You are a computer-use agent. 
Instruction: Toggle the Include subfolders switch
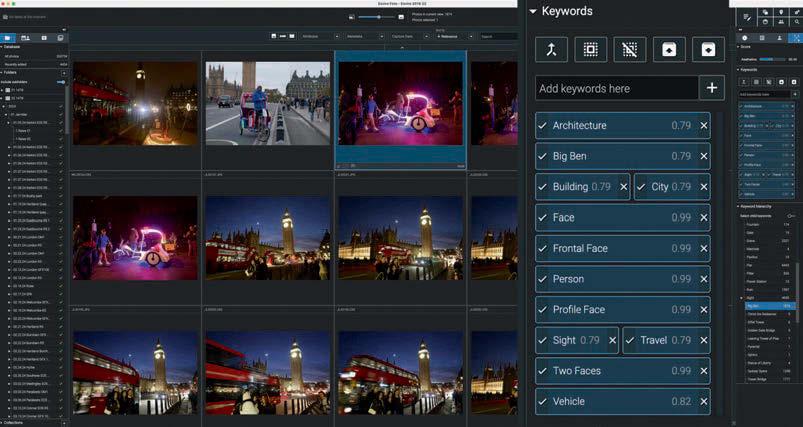coord(61,81)
